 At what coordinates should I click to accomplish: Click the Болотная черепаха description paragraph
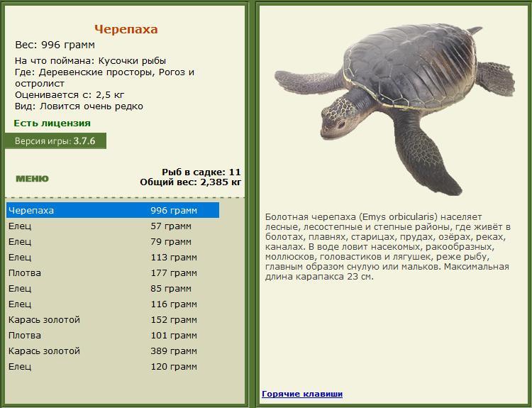[388, 246]
